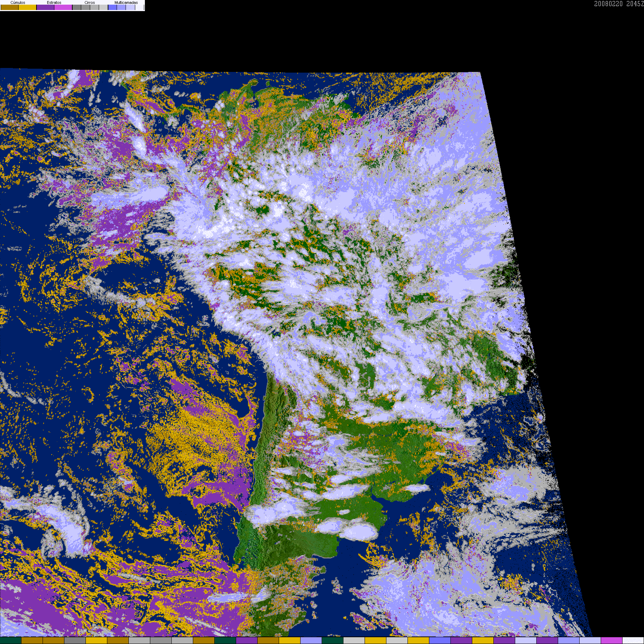This screenshot has width=644, height=644.
Task: Click the Estratos legend label
Action: [x=54, y=3]
